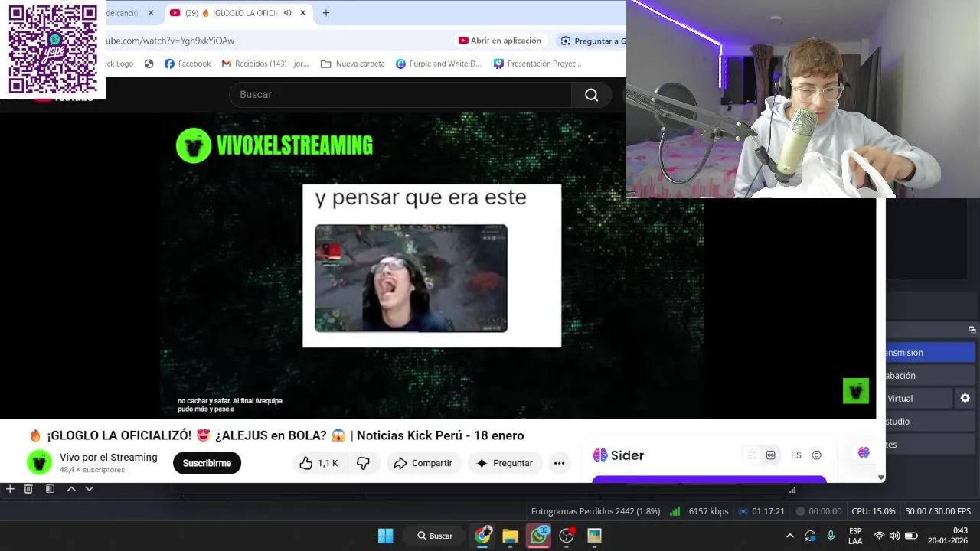Move OBS source up arrow
Viewport: 980px width, 551px height.
[x=71, y=489]
